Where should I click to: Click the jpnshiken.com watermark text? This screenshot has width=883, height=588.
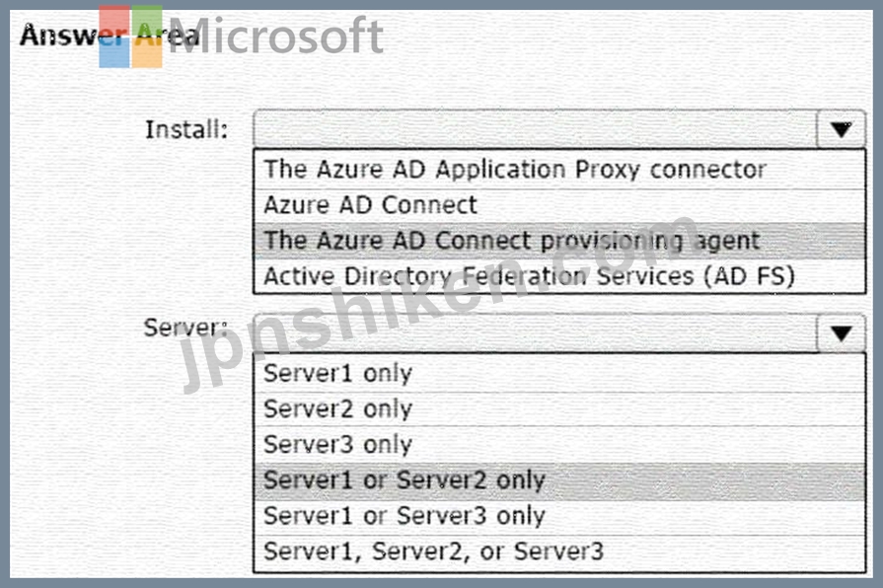click(439, 301)
